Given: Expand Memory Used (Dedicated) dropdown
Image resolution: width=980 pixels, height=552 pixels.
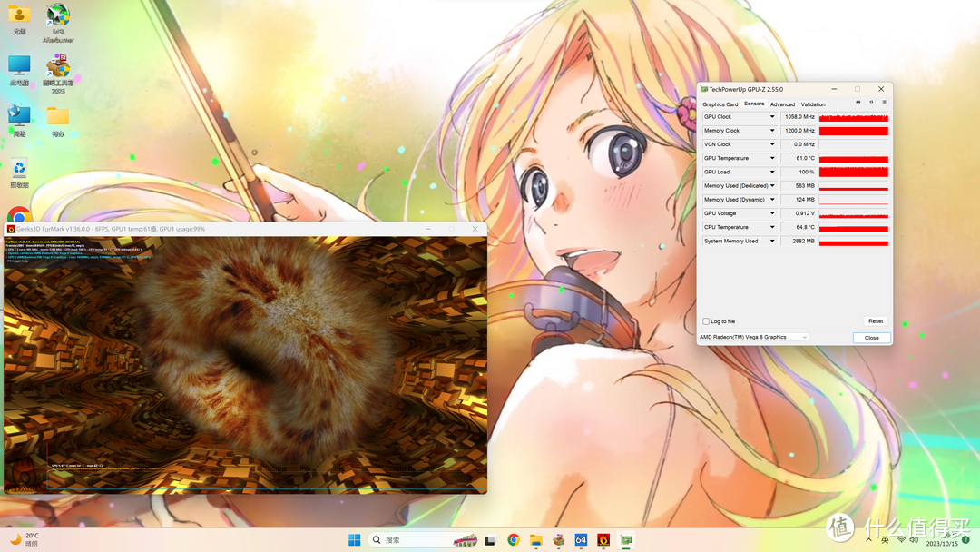Looking at the screenshot, I should [772, 186].
